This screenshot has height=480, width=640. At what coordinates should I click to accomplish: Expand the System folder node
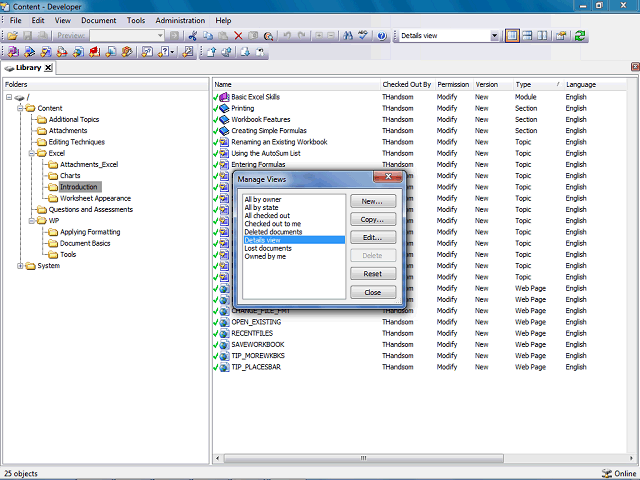coord(20,266)
